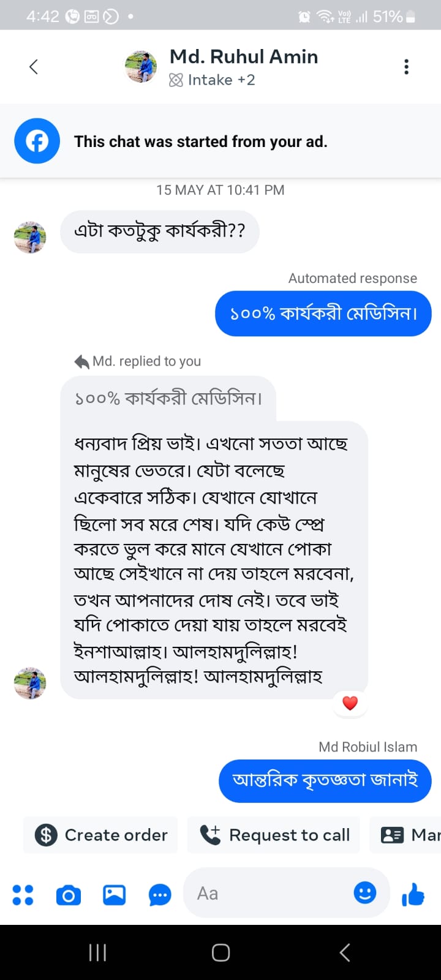Screen dimensions: 441x980
Task: Open the emoji picker smiley
Action: click(x=365, y=893)
